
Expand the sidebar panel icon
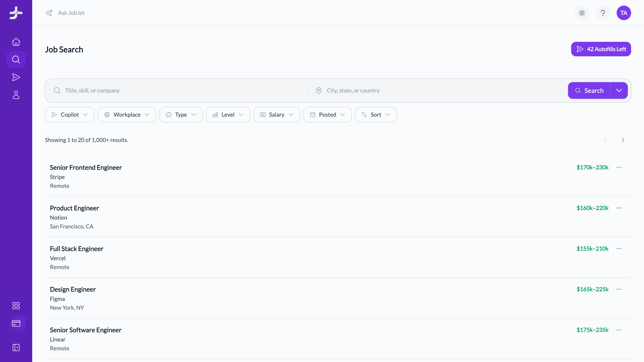(16, 348)
